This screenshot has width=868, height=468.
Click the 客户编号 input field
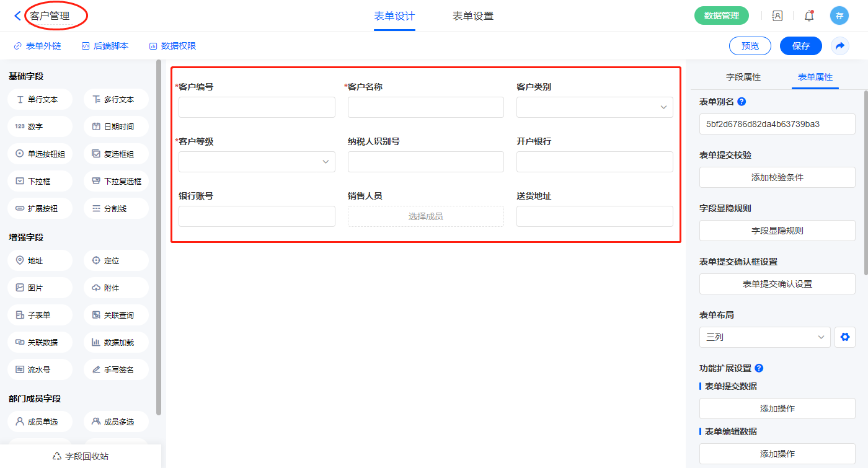coord(257,107)
